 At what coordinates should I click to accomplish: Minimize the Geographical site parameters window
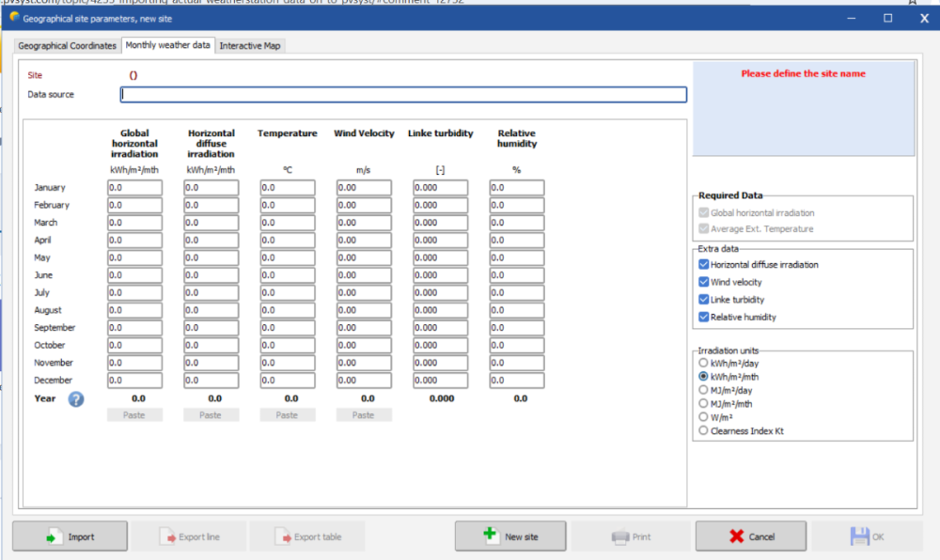pos(852,18)
